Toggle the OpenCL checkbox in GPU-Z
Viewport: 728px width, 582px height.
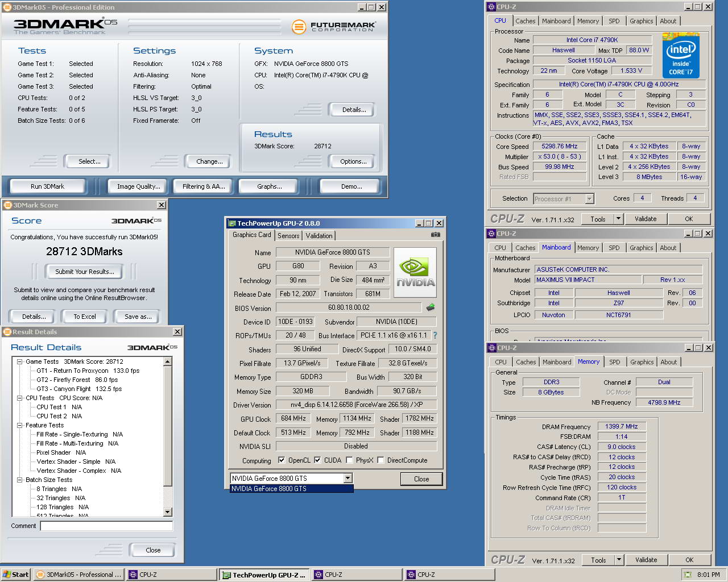click(282, 460)
